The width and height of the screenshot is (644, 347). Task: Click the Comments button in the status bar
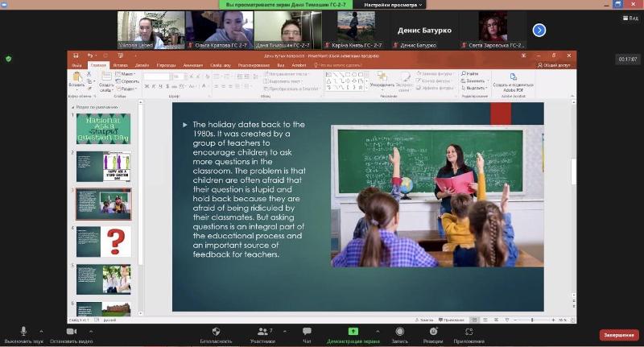tap(451, 320)
